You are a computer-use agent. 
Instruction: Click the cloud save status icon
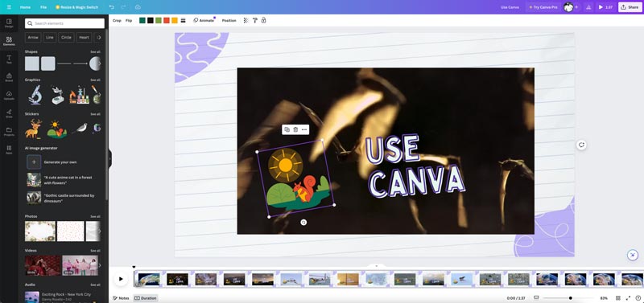[x=138, y=7]
